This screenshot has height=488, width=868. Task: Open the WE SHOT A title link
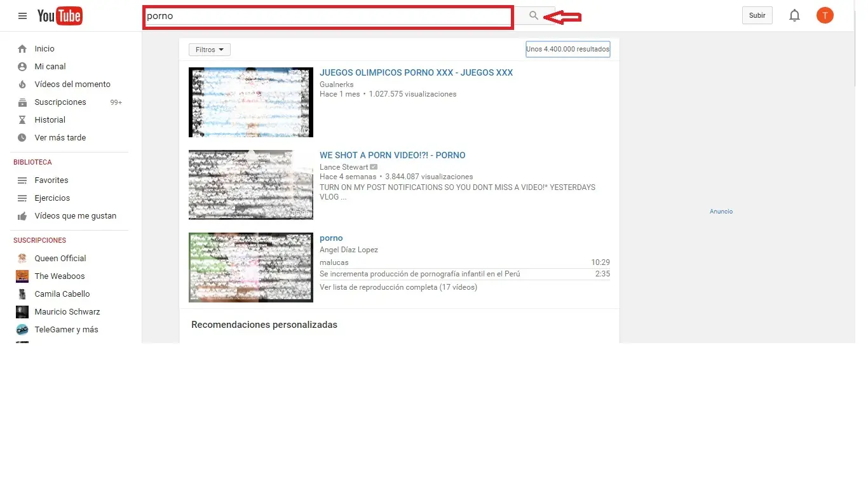(x=393, y=155)
